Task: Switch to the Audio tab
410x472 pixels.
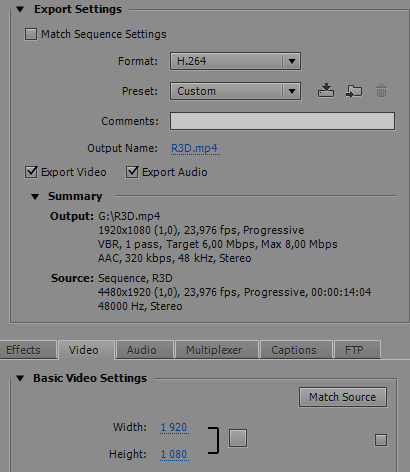Action: pos(145,350)
